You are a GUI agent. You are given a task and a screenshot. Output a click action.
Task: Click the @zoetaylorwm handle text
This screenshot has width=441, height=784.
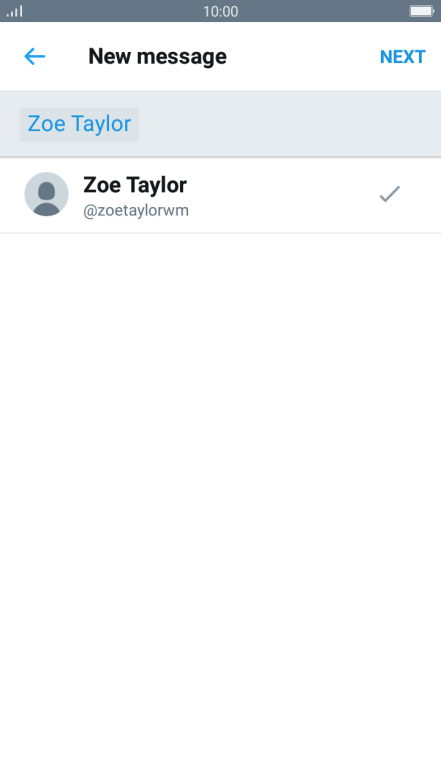(x=136, y=210)
